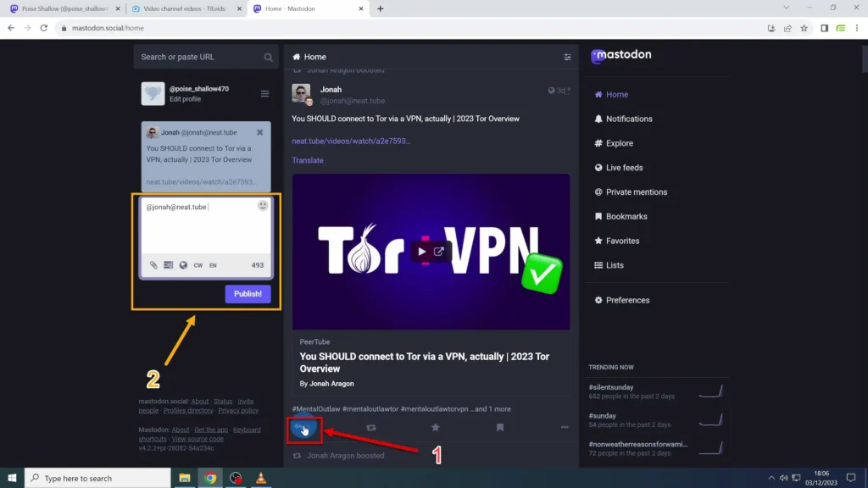Open the #silentsunday trending tag
The width and height of the screenshot is (868, 488).
(x=610, y=387)
